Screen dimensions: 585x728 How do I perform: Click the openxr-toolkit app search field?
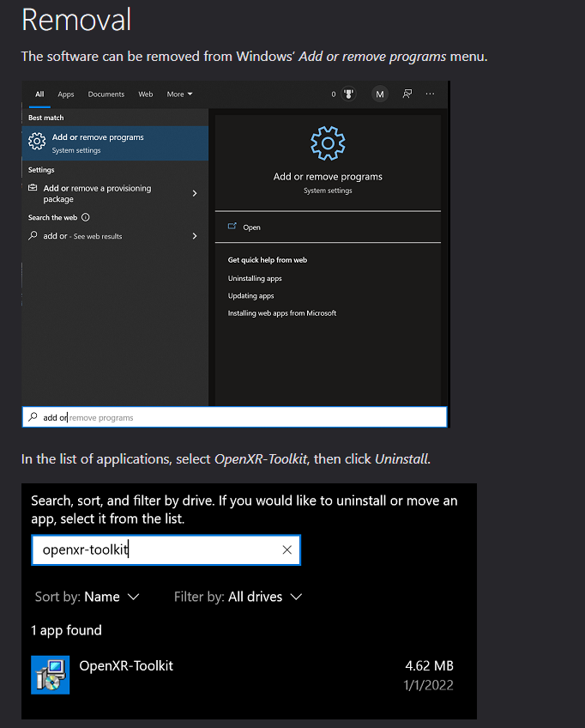166,549
